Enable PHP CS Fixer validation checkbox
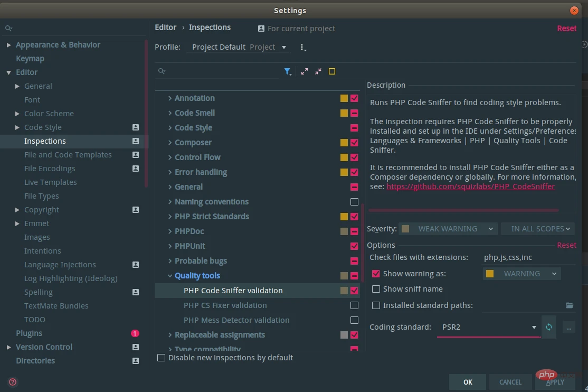The width and height of the screenshot is (588, 392). click(354, 305)
